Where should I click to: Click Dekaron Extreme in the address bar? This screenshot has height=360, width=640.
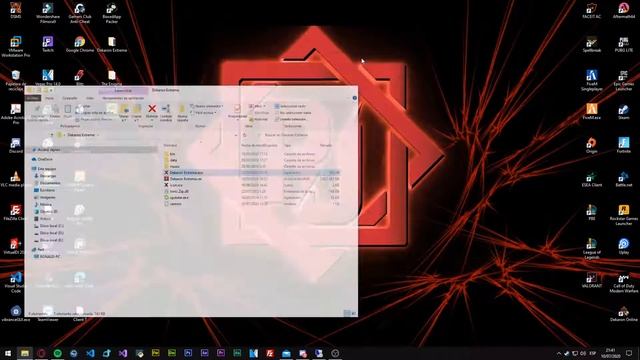(x=81, y=135)
